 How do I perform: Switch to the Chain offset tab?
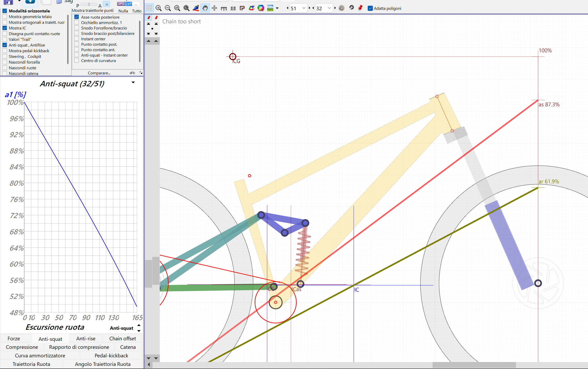pos(123,339)
